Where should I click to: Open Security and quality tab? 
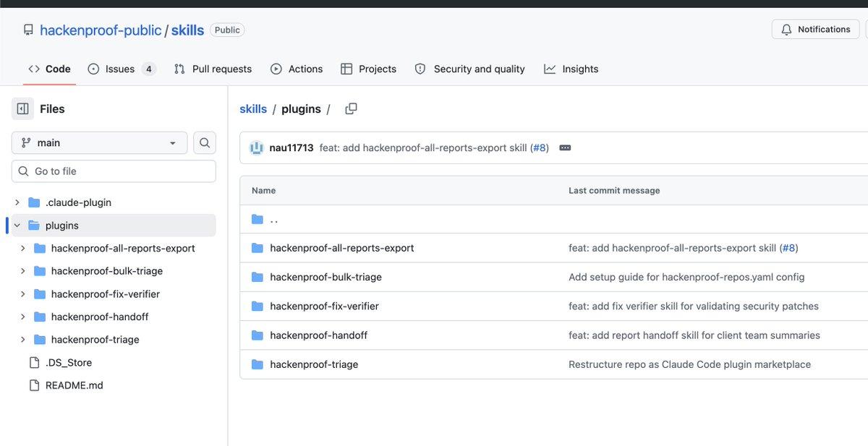(x=469, y=69)
